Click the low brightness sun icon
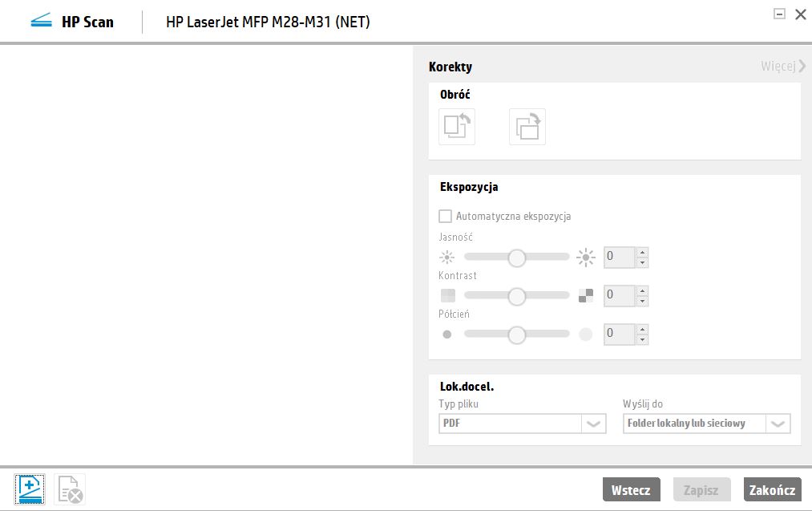 click(447, 257)
